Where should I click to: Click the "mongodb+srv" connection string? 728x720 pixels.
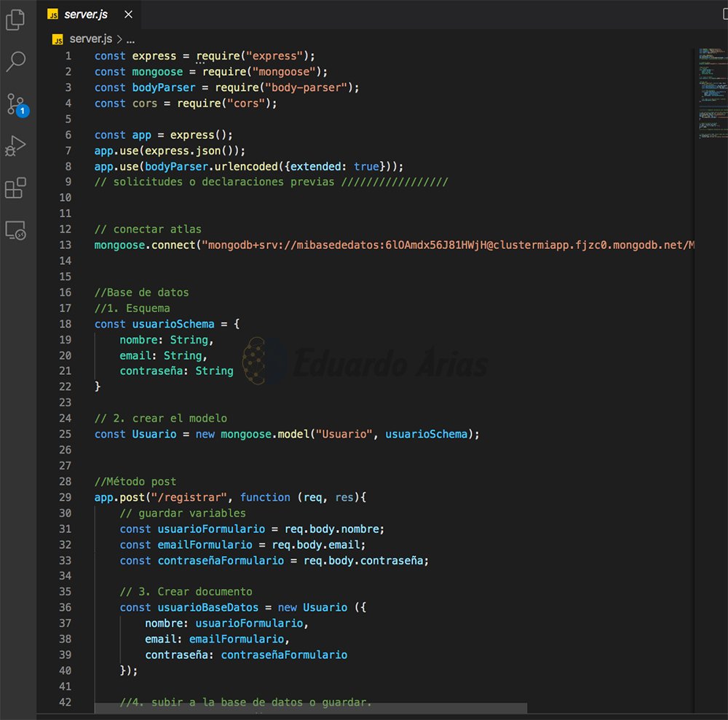448,245
